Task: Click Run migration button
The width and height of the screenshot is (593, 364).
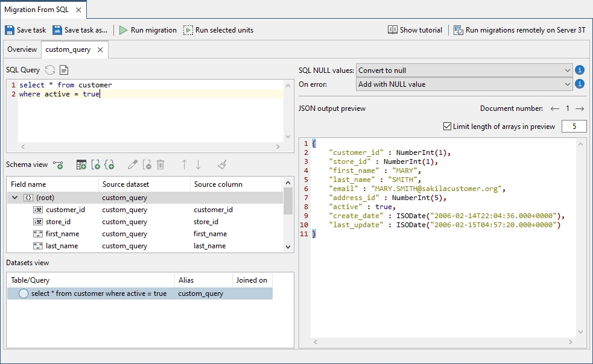Action: coord(148,30)
